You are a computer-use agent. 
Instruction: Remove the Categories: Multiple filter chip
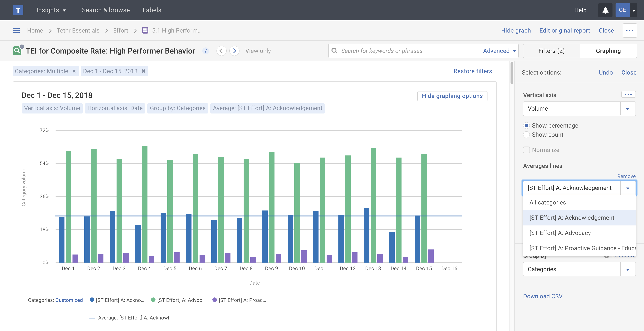click(74, 71)
